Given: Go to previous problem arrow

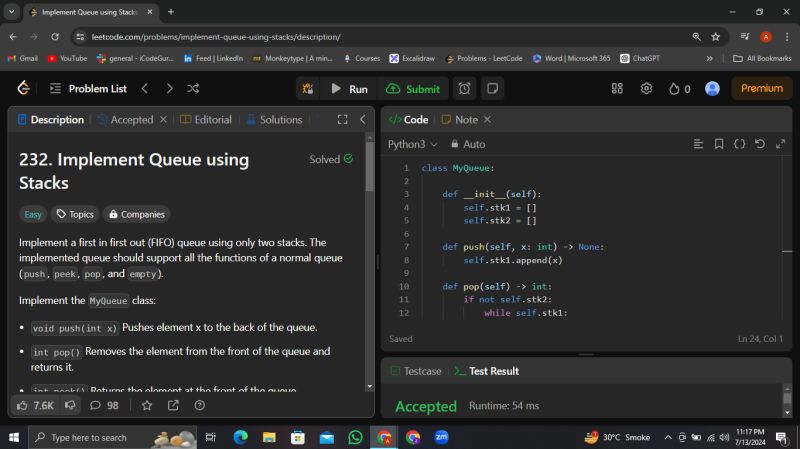Looking at the screenshot, I should click(145, 89).
